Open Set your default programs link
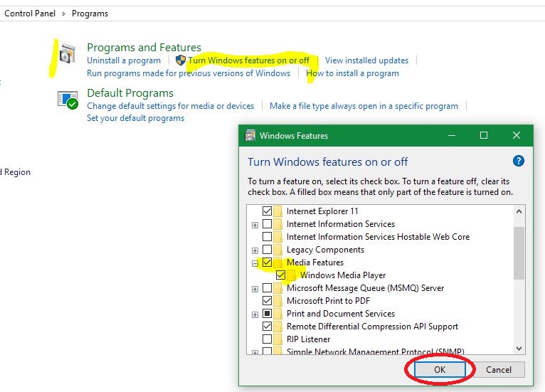Image resolution: width=545 pixels, height=392 pixels. coord(136,118)
